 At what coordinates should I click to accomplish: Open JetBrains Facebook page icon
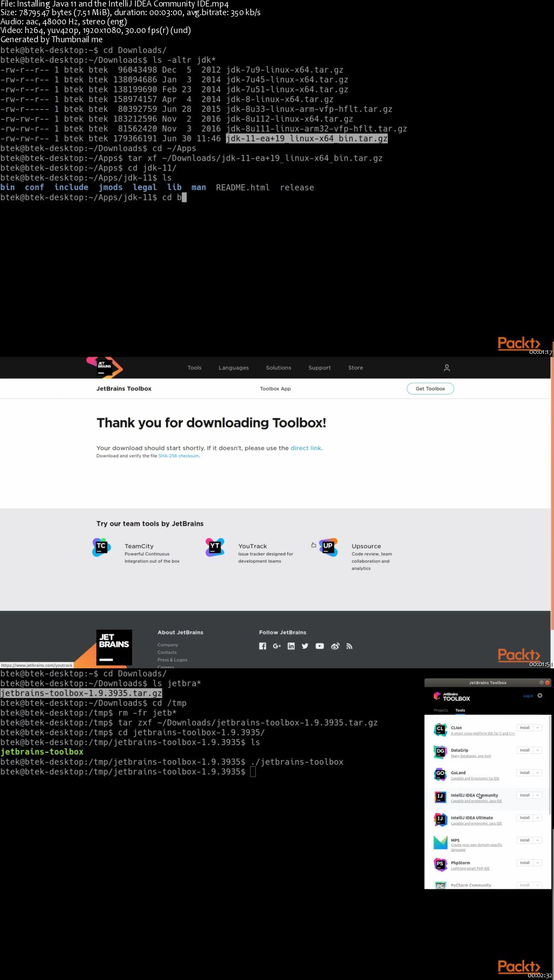click(262, 646)
